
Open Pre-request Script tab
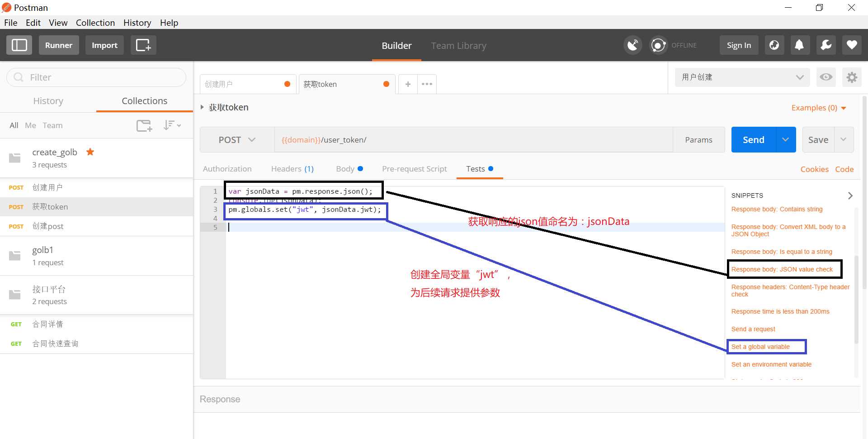point(414,169)
